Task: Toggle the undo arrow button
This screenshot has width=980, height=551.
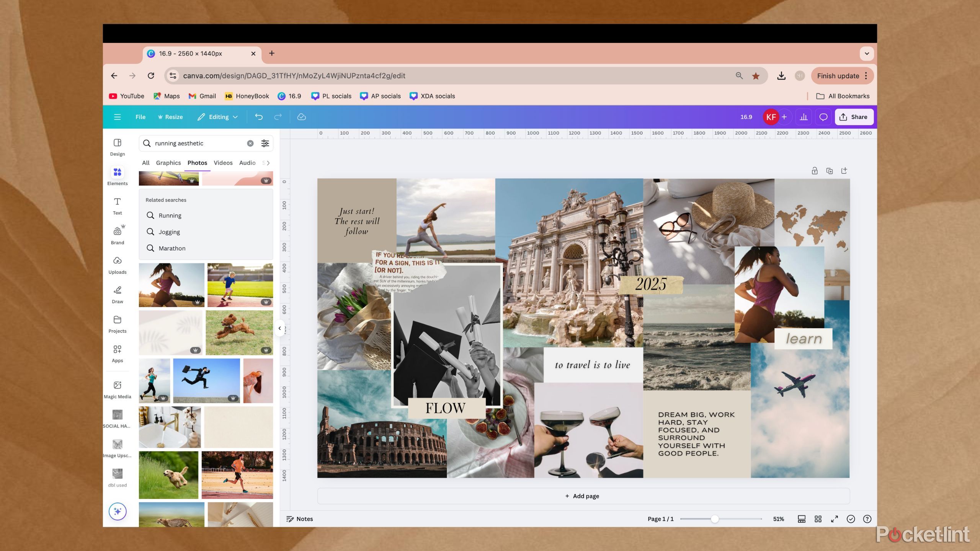Action: pos(258,116)
